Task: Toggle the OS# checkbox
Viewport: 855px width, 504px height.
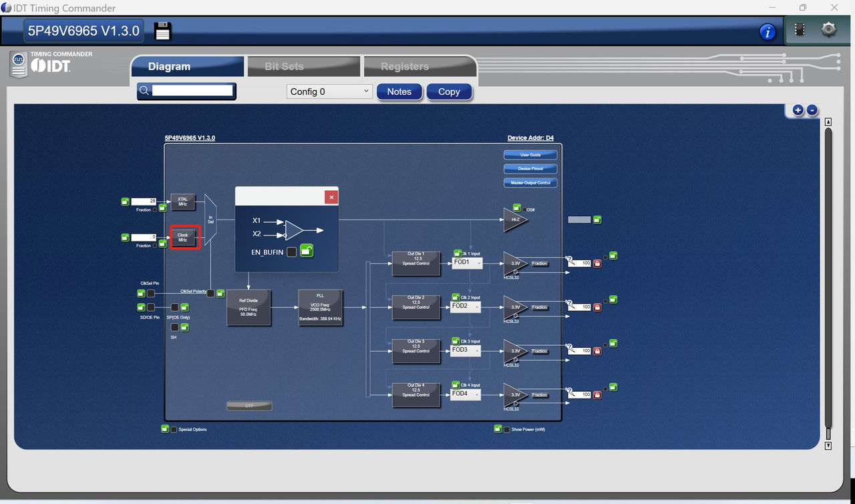Action: pos(524,209)
